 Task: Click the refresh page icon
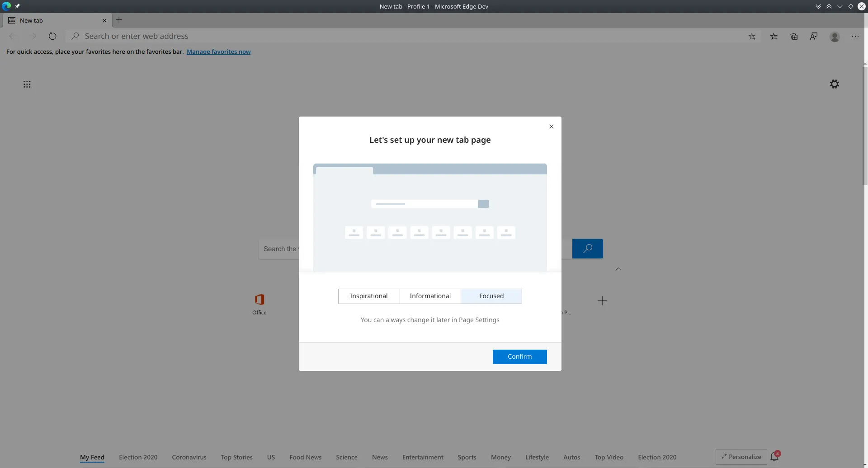click(52, 36)
